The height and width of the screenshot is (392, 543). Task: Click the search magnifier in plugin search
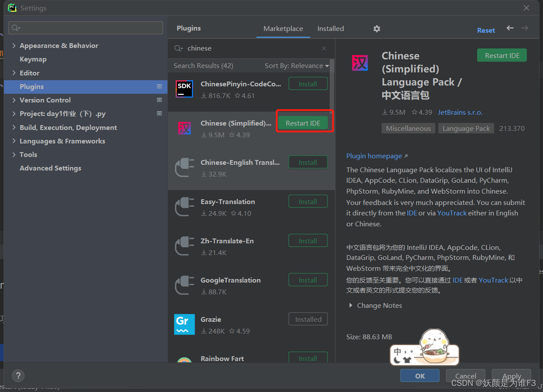(178, 48)
